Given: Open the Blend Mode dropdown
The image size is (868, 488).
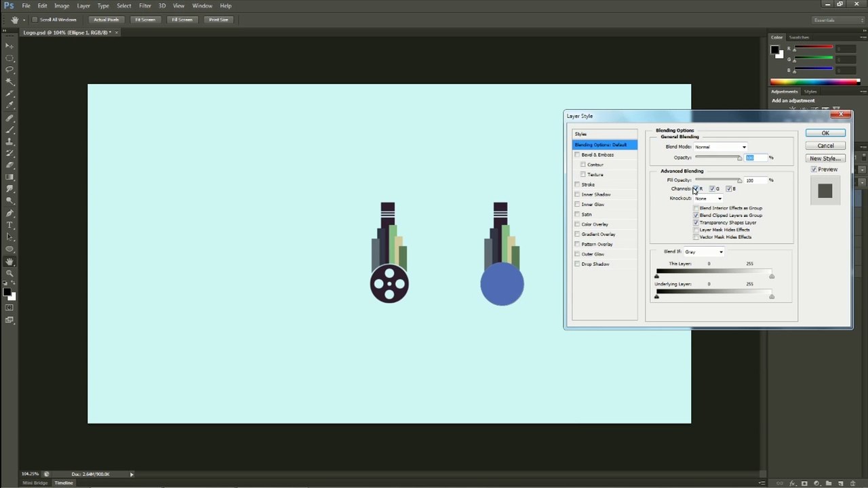Looking at the screenshot, I should point(720,147).
